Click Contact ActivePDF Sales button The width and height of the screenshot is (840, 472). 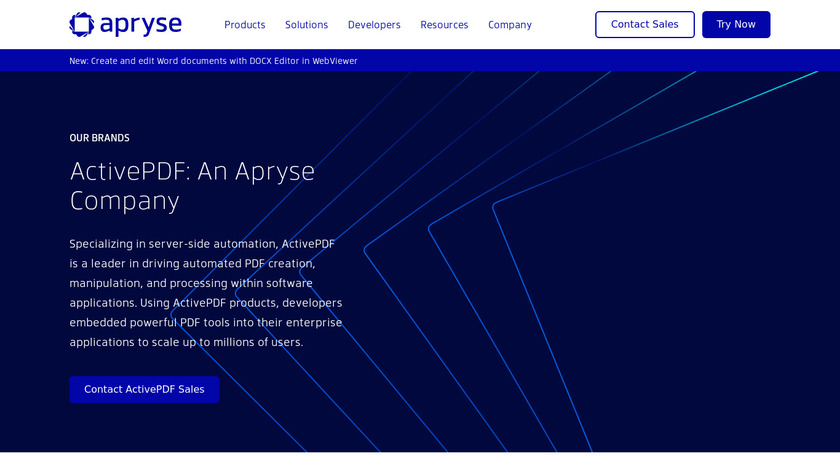[144, 389]
